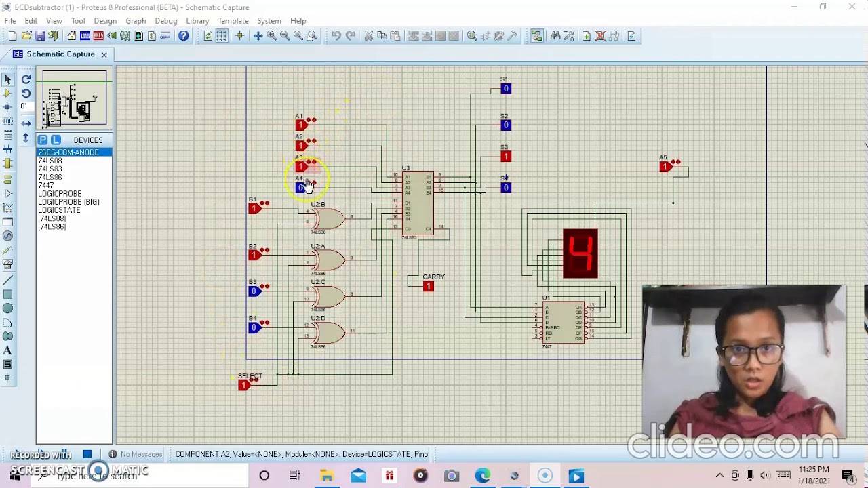Viewport: 868px width, 488px height.
Task: Click the rotation angle input field
Action: [26, 107]
